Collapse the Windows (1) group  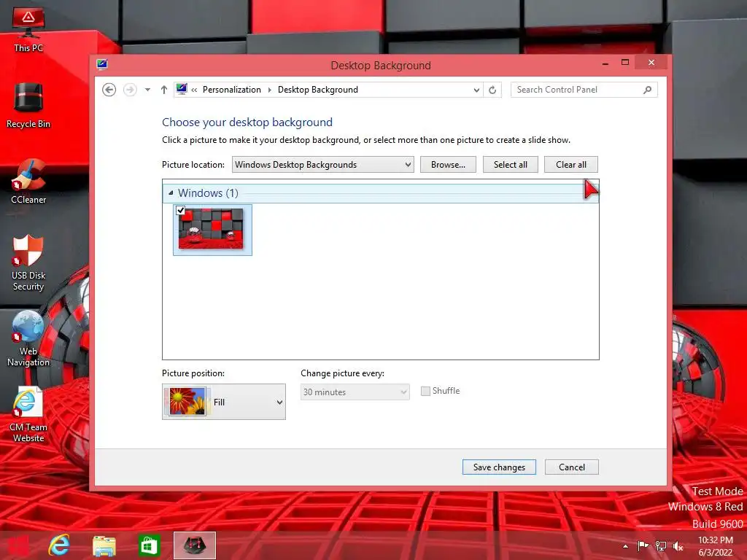171,192
